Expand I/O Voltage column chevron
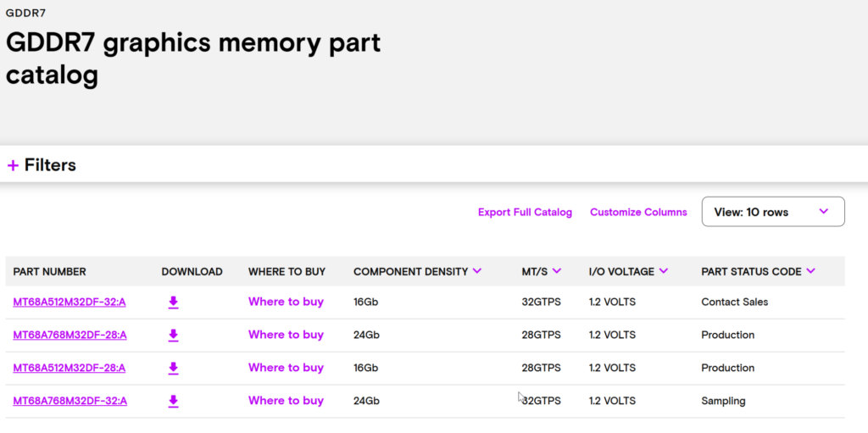The image size is (868, 433). click(x=663, y=271)
